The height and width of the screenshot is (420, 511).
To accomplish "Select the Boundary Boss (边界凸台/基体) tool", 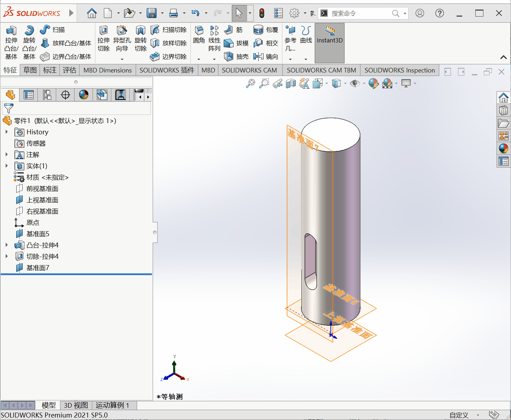I will coord(66,57).
